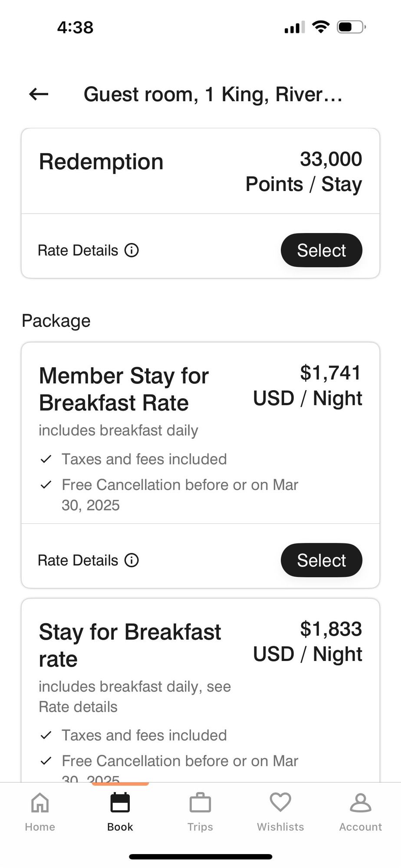This screenshot has width=401, height=868.
Task: Open Account person icon
Action: (360, 802)
